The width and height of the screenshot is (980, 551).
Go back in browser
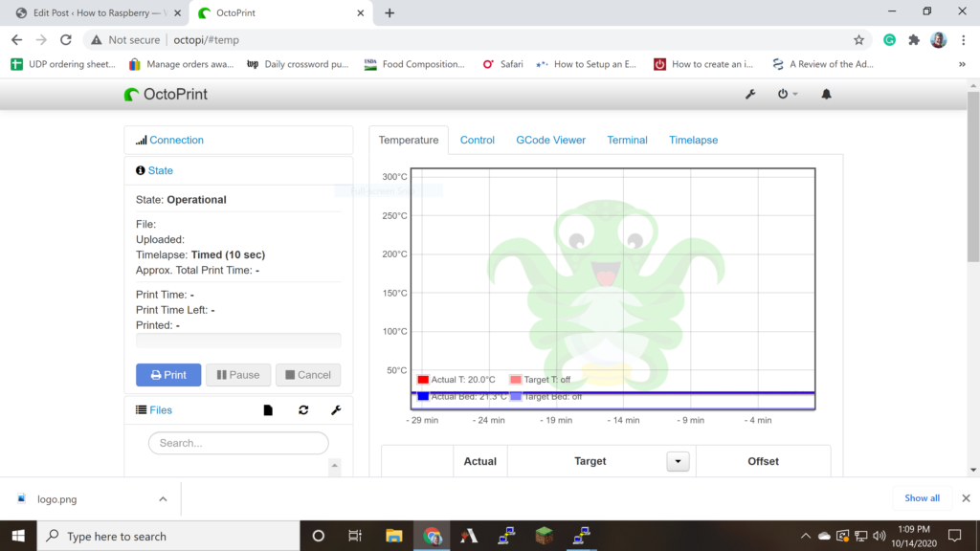tap(17, 40)
